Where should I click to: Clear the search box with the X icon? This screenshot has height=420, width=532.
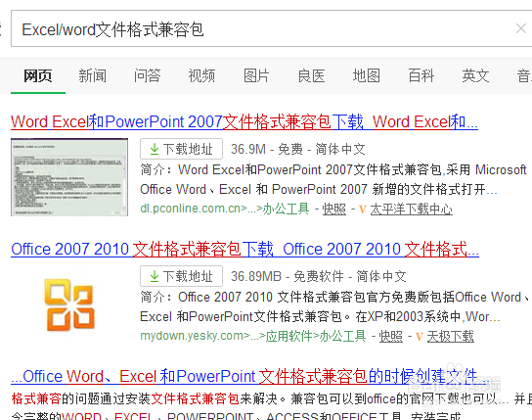point(521,28)
